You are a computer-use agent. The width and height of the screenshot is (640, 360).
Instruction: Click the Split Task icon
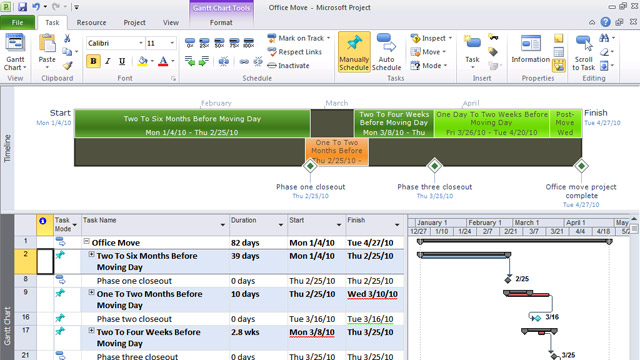224,62
